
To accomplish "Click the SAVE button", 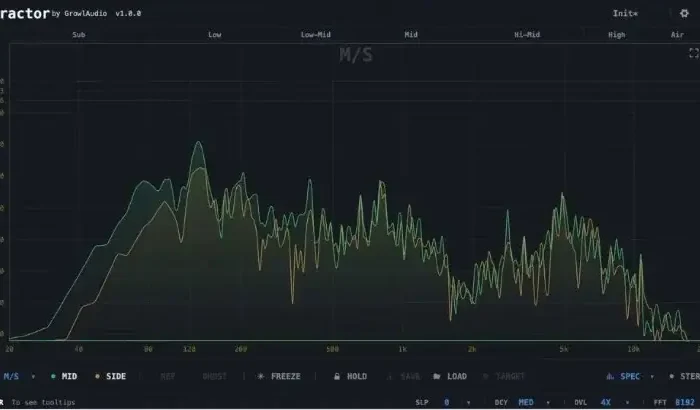I will (404, 377).
